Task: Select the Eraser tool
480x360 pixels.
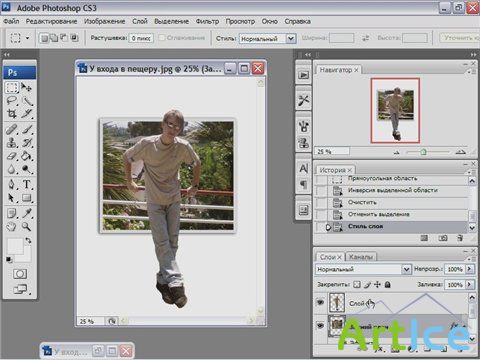Action: [12, 156]
